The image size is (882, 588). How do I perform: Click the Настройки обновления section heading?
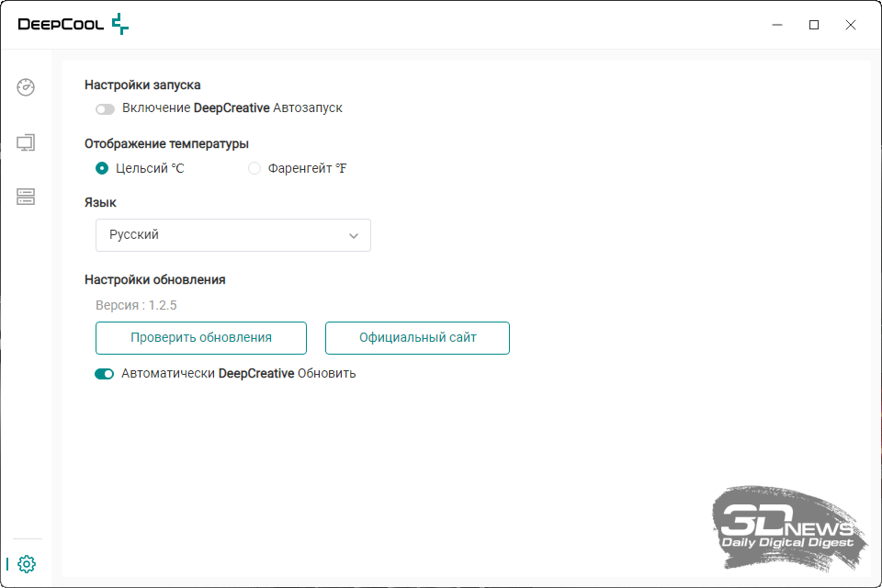pyautogui.click(x=155, y=279)
